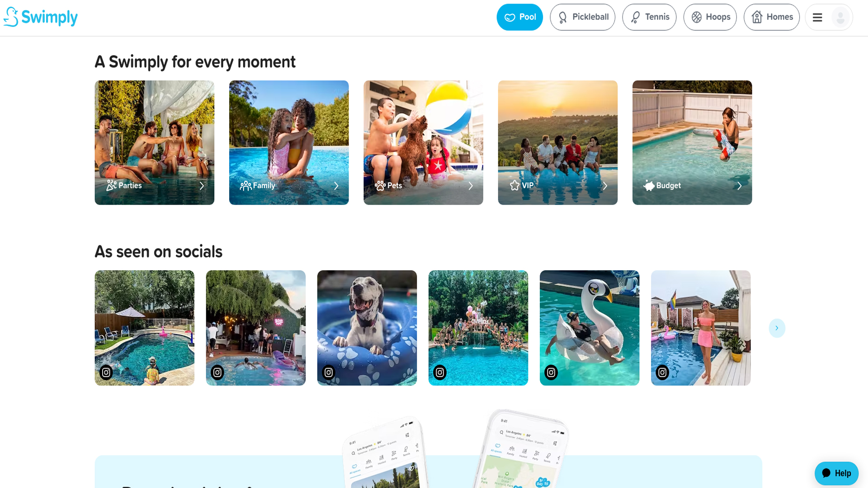This screenshot has height=488, width=868.
Task: Expand Parties card chevron arrow
Action: pyautogui.click(x=202, y=186)
